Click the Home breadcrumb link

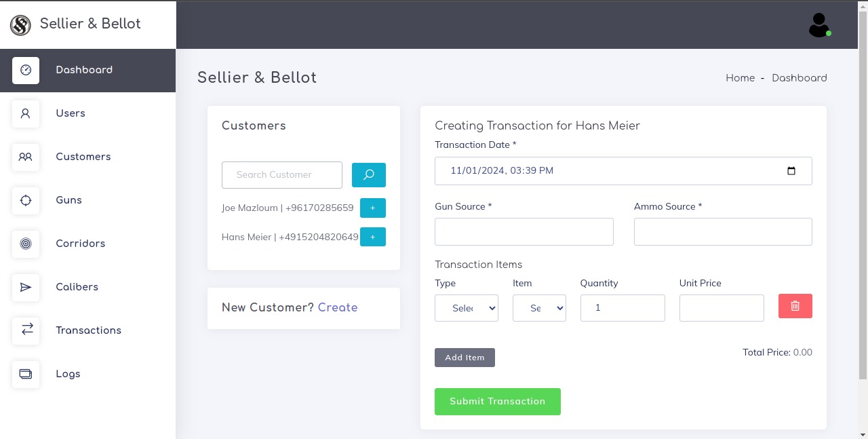coord(740,78)
